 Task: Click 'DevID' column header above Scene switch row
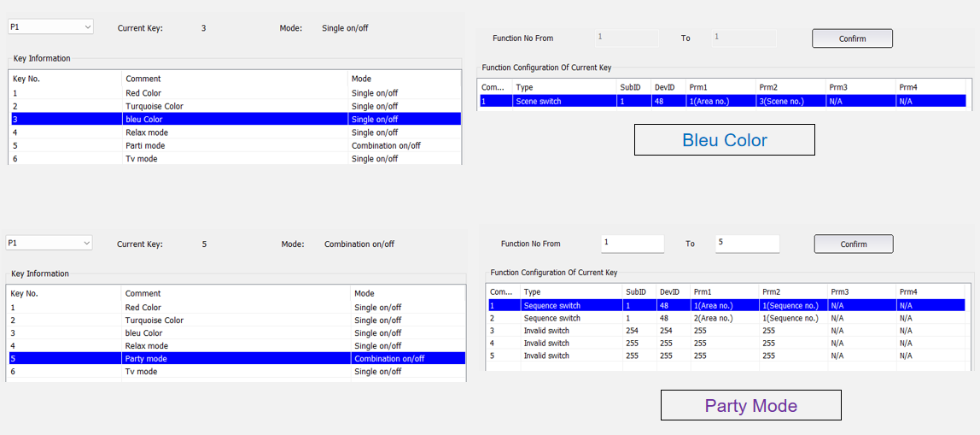pos(668,88)
